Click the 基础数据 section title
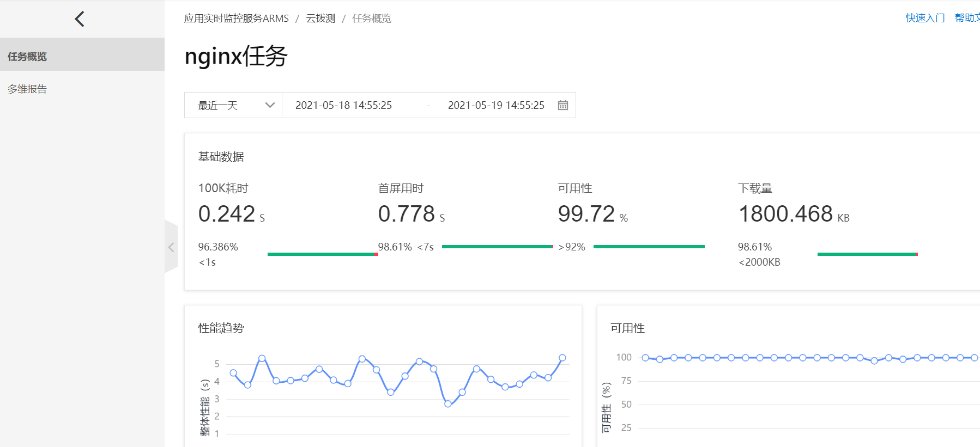 pyautogui.click(x=221, y=157)
